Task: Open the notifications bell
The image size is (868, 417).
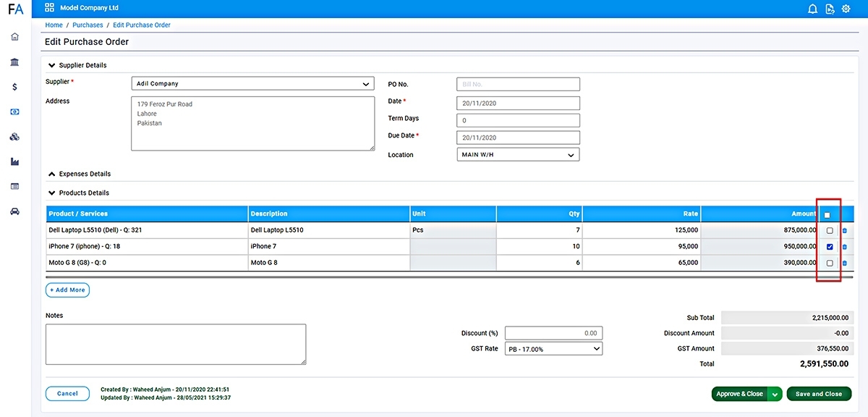Action: [812, 9]
